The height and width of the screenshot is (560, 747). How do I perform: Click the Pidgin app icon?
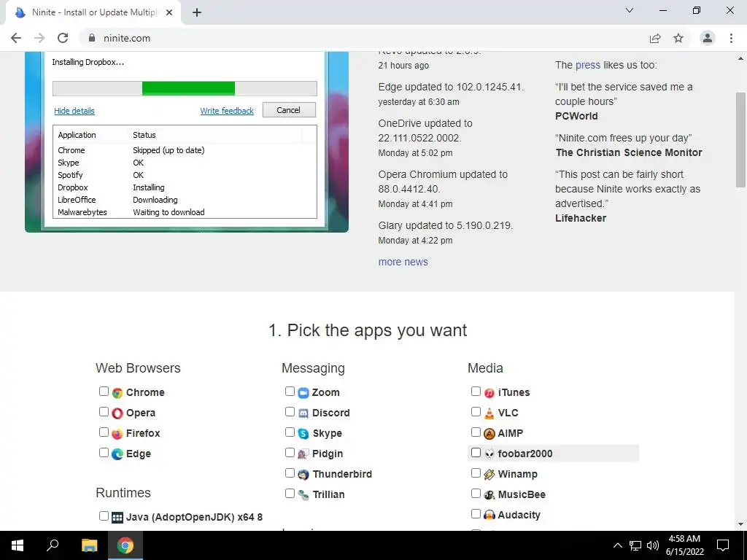point(303,454)
